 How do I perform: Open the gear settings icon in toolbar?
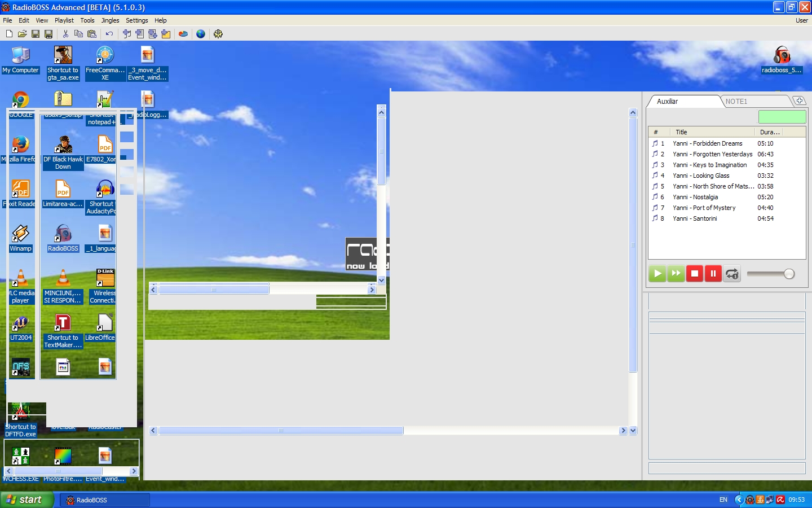218,34
